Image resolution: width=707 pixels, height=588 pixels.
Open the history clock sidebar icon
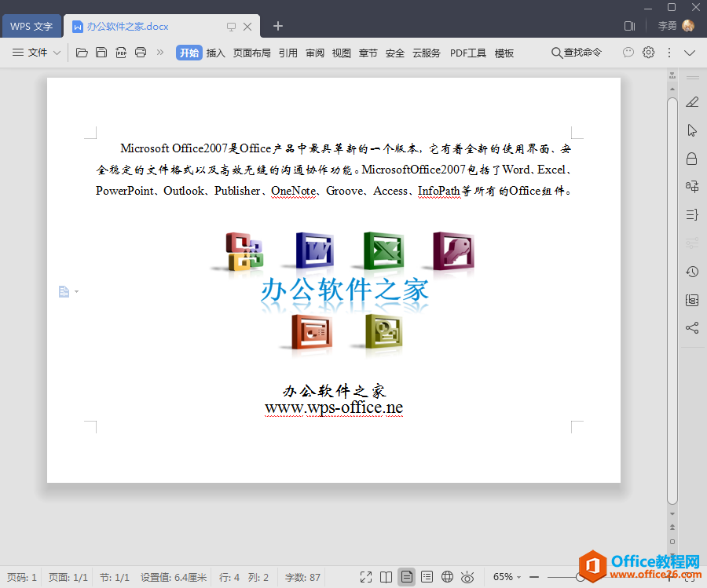coord(692,272)
